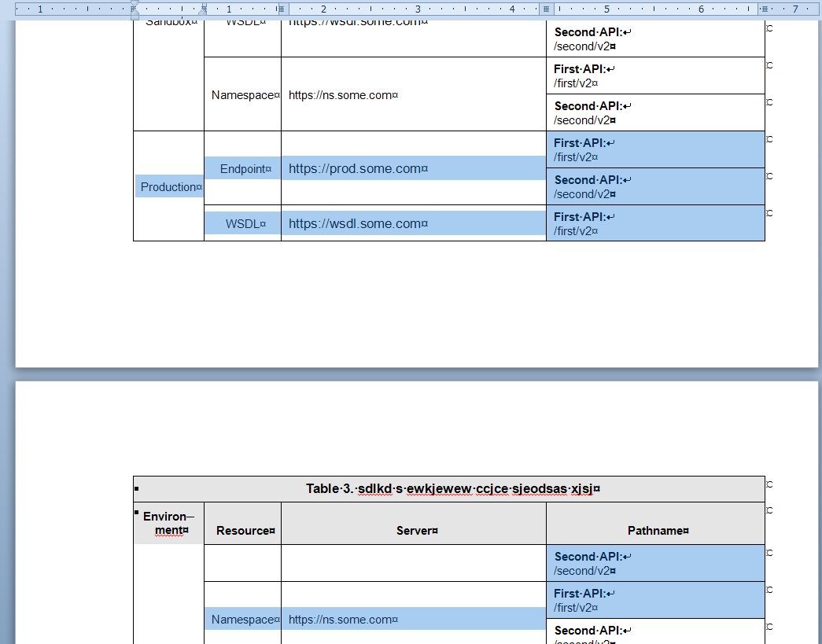Click heading marker beside Environment header

[137, 513]
